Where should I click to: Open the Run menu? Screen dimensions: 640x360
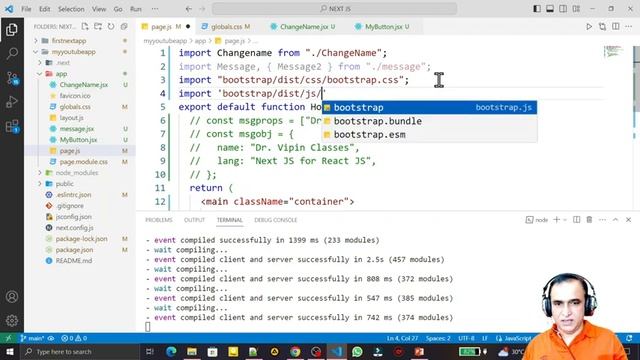tap(136, 9)
